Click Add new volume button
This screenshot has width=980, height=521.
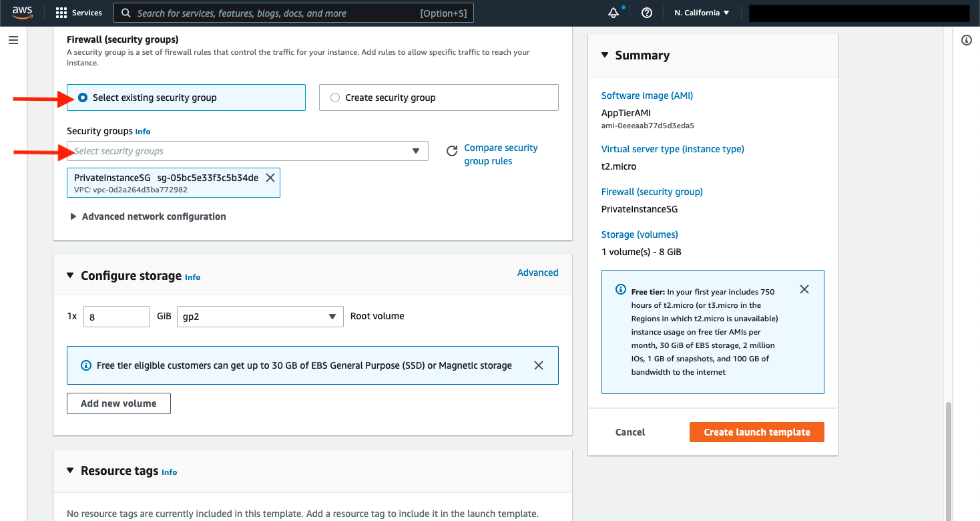click(119, 403)
